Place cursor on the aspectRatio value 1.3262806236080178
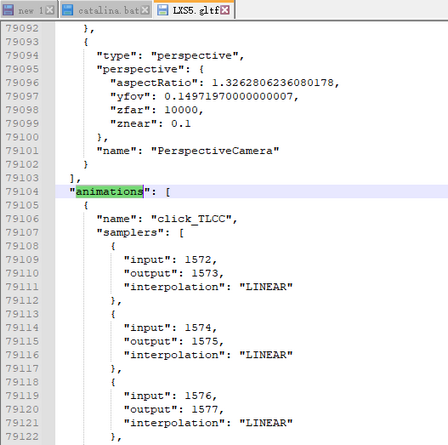This screenshot has height=445, width=448. tap(273, 83)
